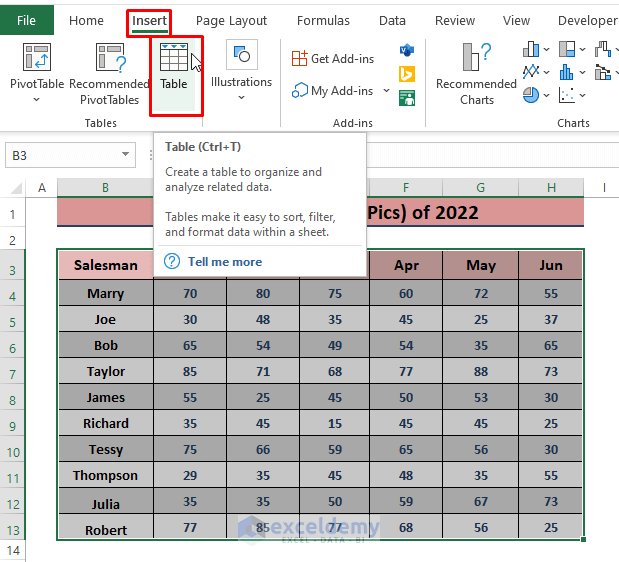The image size is (619, 562).
Task: Insert a line or area chart
Action: tap(531, 72)
